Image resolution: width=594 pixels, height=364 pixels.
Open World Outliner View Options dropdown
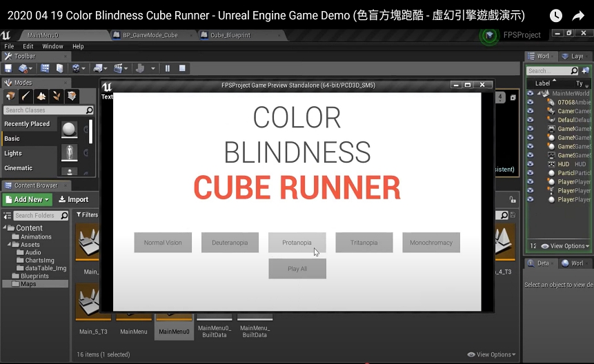tap(565, 246)
